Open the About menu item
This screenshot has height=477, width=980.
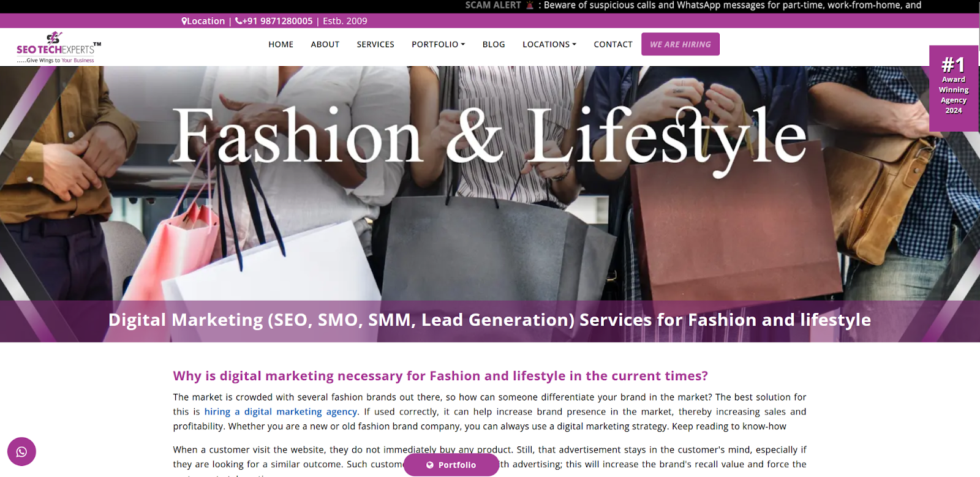coord(325,44)
